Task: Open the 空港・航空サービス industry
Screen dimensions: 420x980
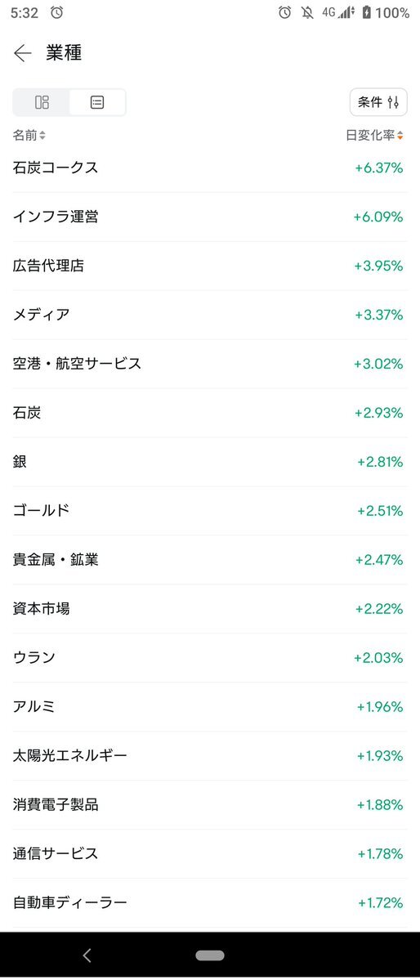Action: pos(210,364)
